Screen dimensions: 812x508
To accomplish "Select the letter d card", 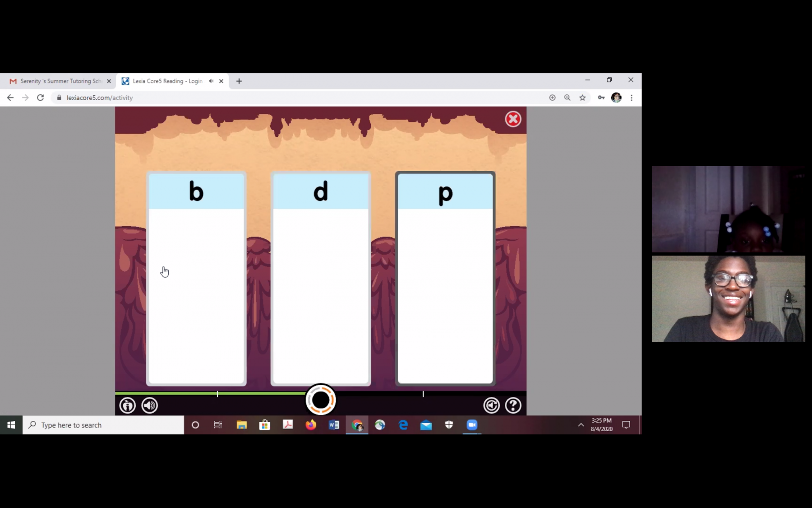I will [321, 278].
